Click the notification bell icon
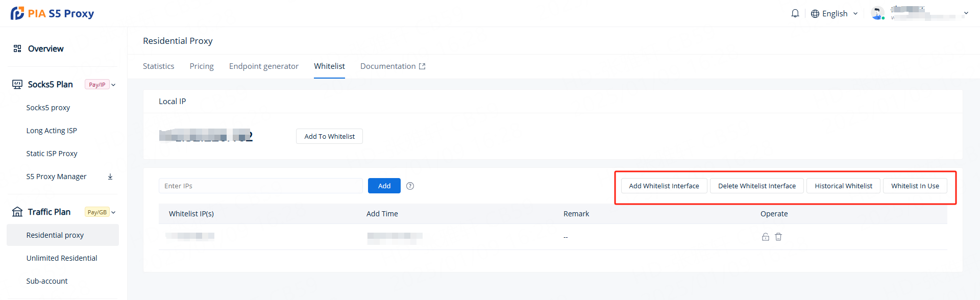The height and width of the screenshot is (300, 980). pos(795,13)
